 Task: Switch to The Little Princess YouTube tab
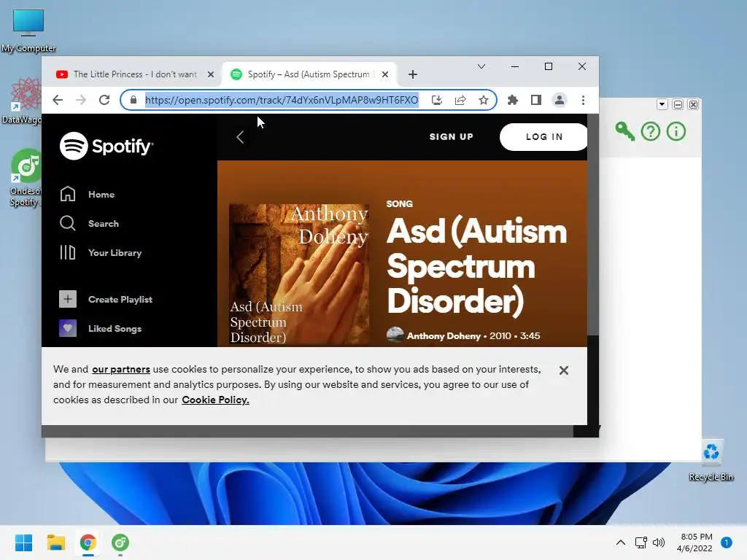tap(134, 74)
